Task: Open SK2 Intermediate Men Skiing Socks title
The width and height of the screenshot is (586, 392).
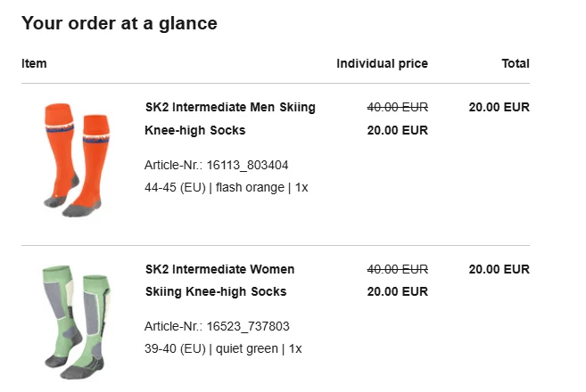Action: (230, 118)
